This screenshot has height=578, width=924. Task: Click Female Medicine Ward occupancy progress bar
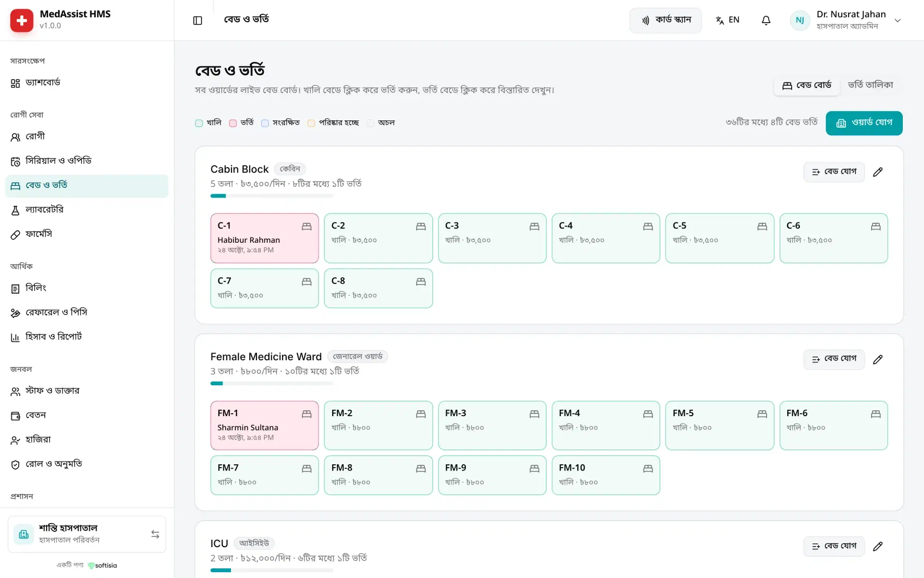click(272, 383)
